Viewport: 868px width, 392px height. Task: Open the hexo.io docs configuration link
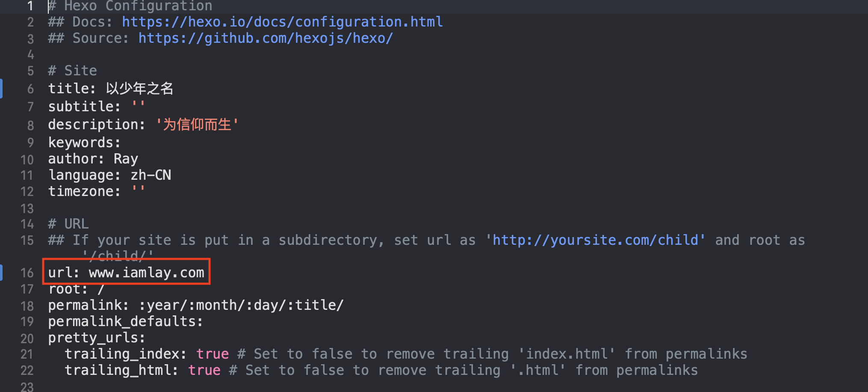point(282,22)
